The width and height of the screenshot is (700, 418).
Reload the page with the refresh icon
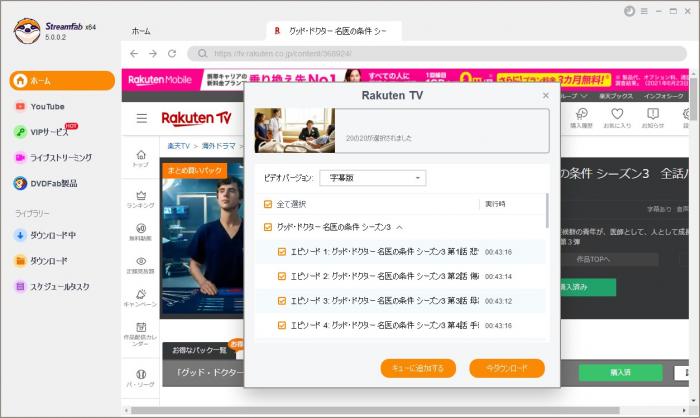coord(172,54)
